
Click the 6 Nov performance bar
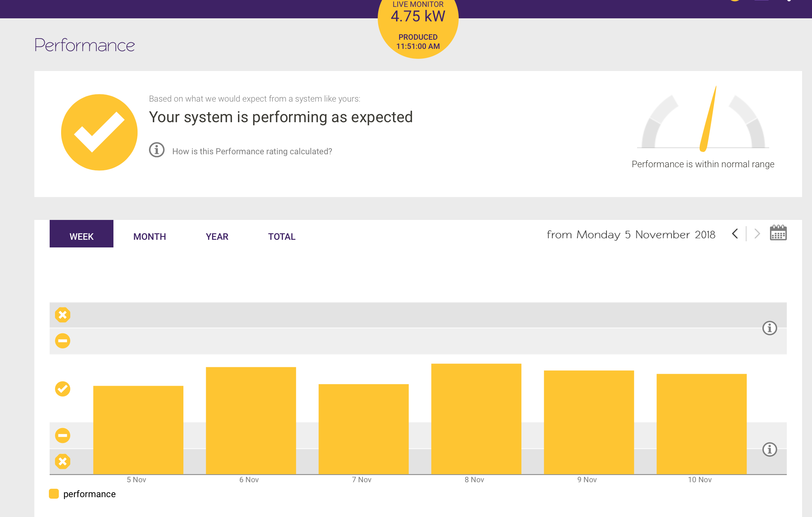tap(251, 420)
